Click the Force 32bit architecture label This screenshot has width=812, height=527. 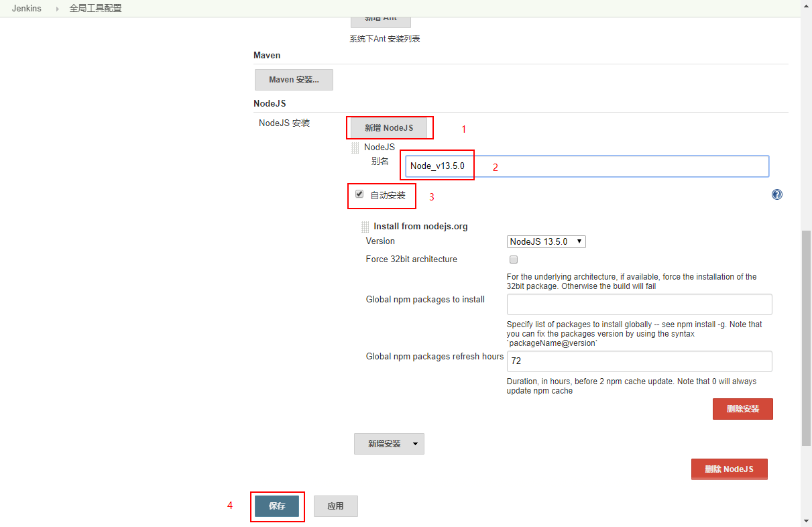(x=412, y=259)
